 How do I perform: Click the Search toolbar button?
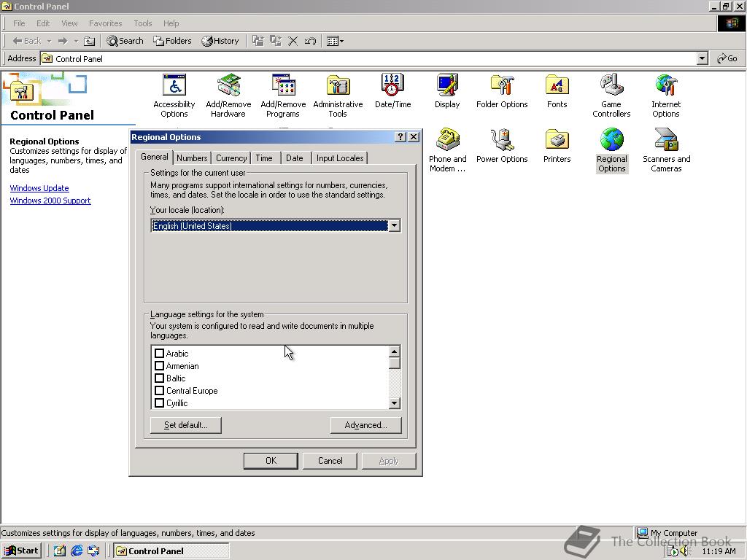[125, 41]
